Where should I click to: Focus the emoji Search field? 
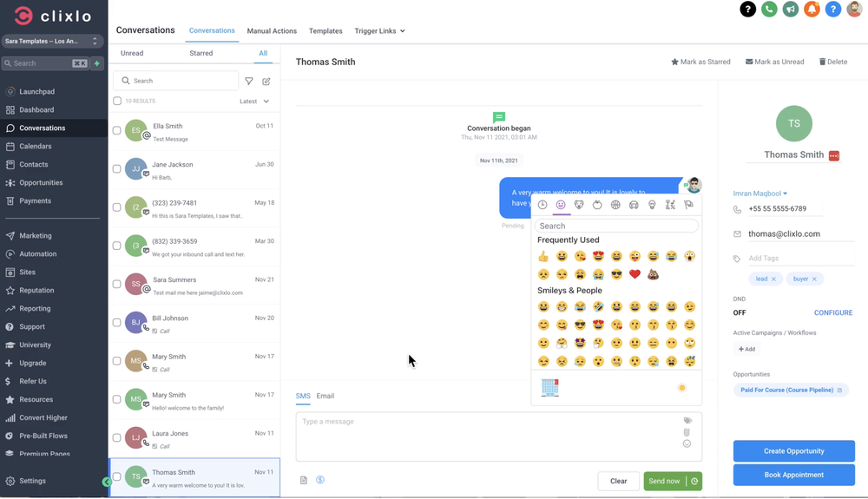[x=616, y=227]
